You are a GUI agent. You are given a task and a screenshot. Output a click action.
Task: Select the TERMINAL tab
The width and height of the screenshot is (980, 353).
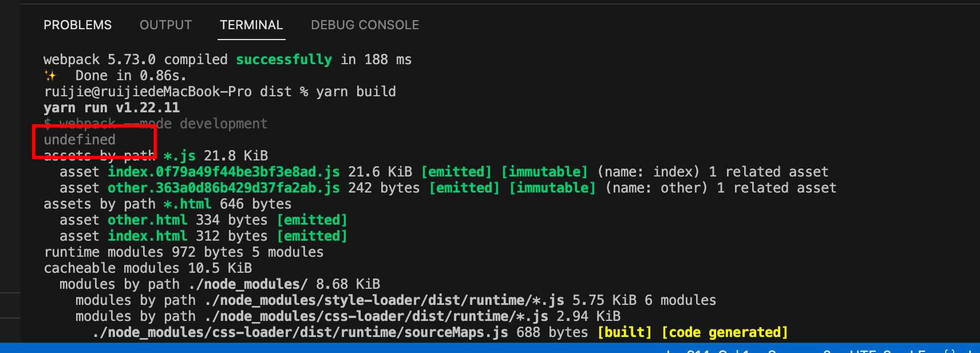click(251, 25)
